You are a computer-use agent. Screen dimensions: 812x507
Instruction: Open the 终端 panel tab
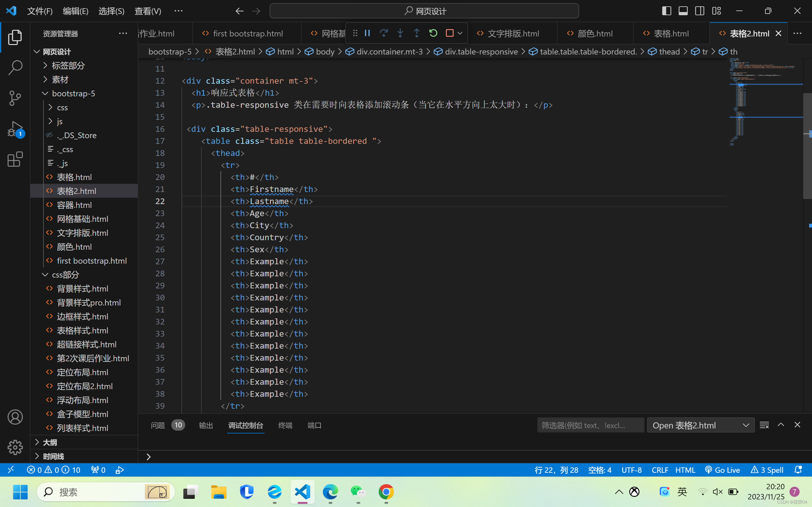(285, 425)
